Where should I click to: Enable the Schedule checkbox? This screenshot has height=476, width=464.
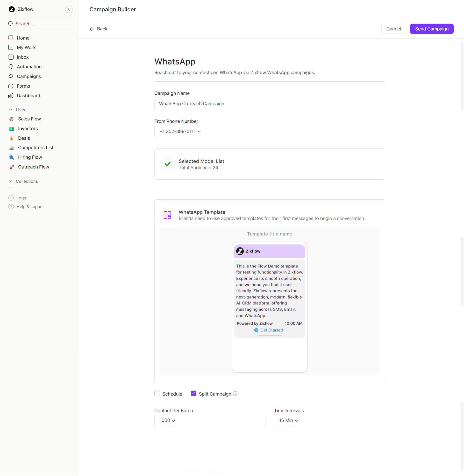coord(157,393)
